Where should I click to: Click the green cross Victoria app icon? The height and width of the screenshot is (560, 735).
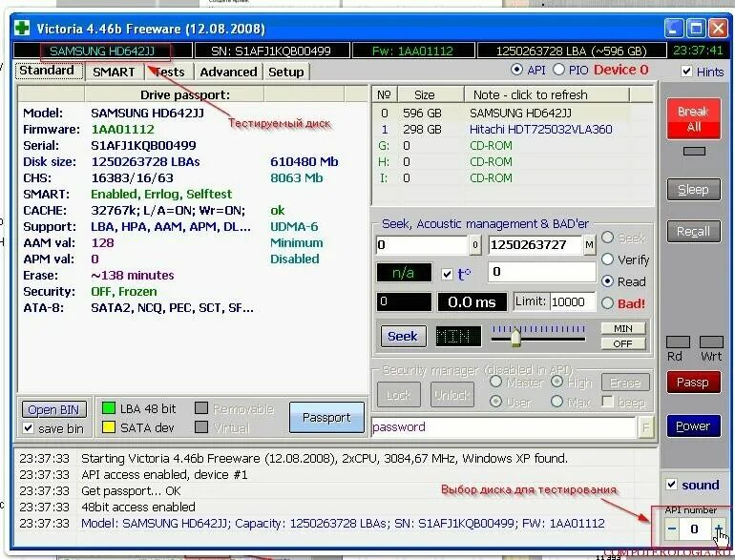point(22,28)
